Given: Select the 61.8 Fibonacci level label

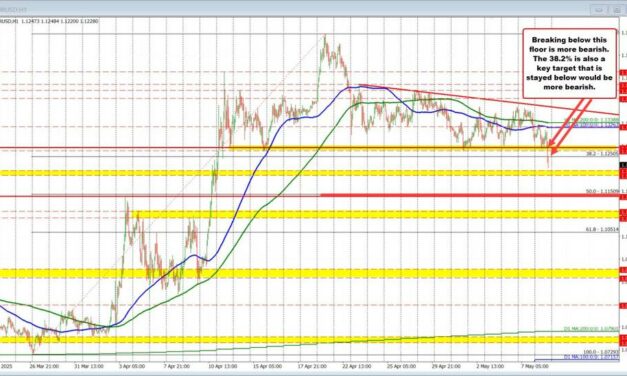Looking at the screenshot, I should [x=602, y=230].
